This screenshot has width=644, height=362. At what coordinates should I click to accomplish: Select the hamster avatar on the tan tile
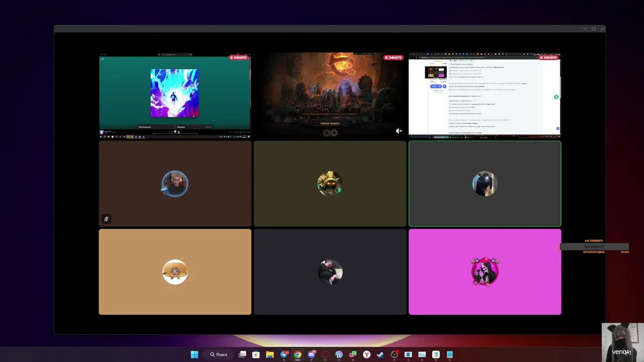(175, 272)
